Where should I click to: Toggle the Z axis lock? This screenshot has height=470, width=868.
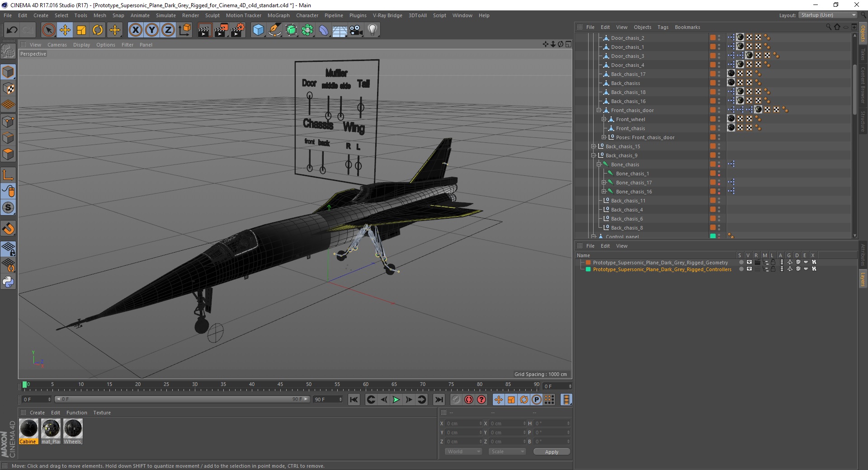pyautogui.click(x=168, y=30)
